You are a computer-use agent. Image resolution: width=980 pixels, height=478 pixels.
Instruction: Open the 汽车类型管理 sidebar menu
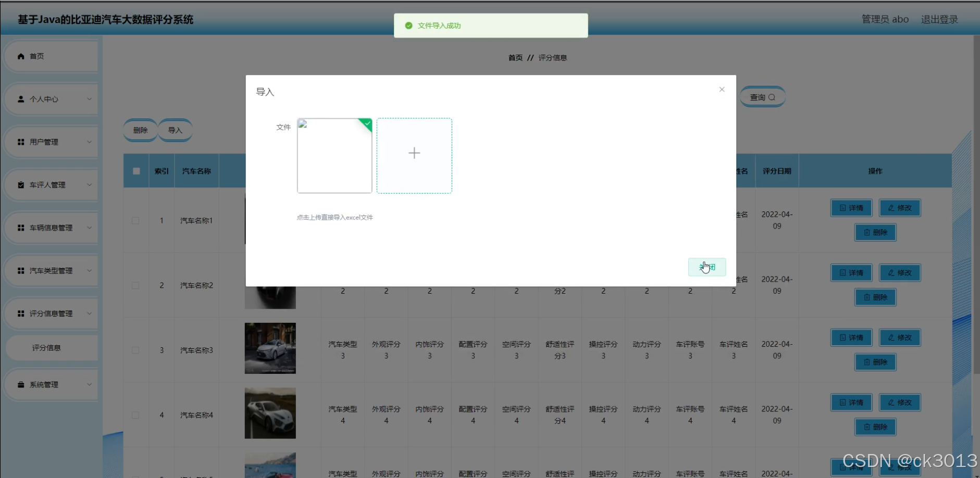(x=51, y=271)
